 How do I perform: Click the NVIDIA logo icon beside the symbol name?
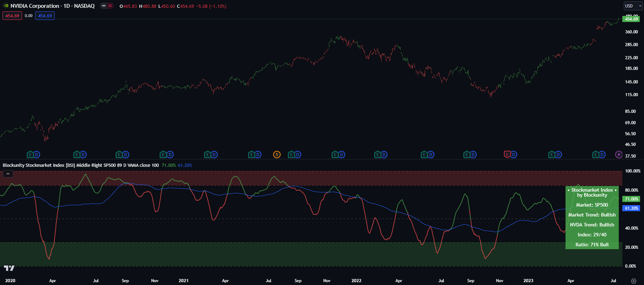pos(6,6)
